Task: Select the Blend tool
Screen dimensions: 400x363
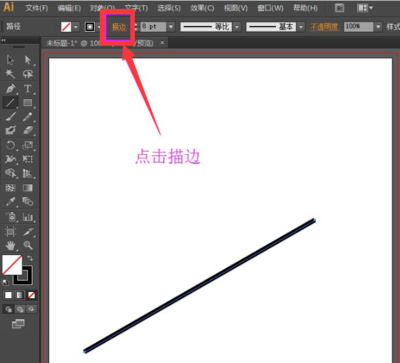Action: pos(28,202)
